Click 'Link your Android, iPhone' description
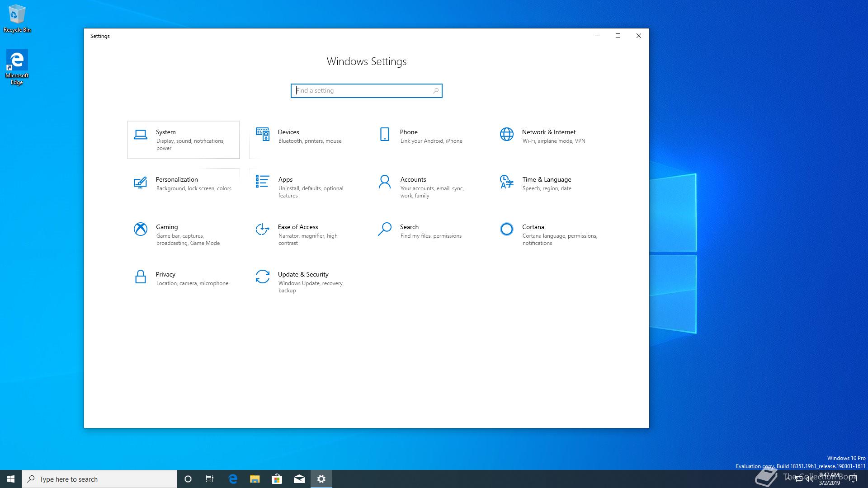Image resolution: width=868 pixels, height=488 pixels. click(431, 141)
